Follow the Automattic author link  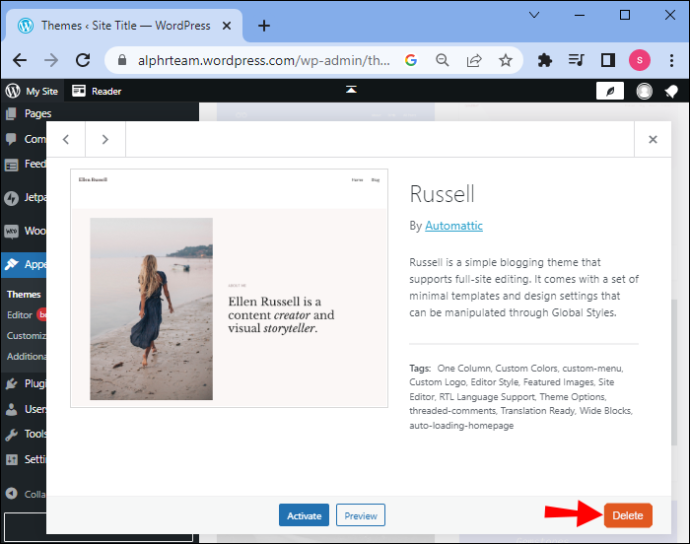[x=454, y=226]
